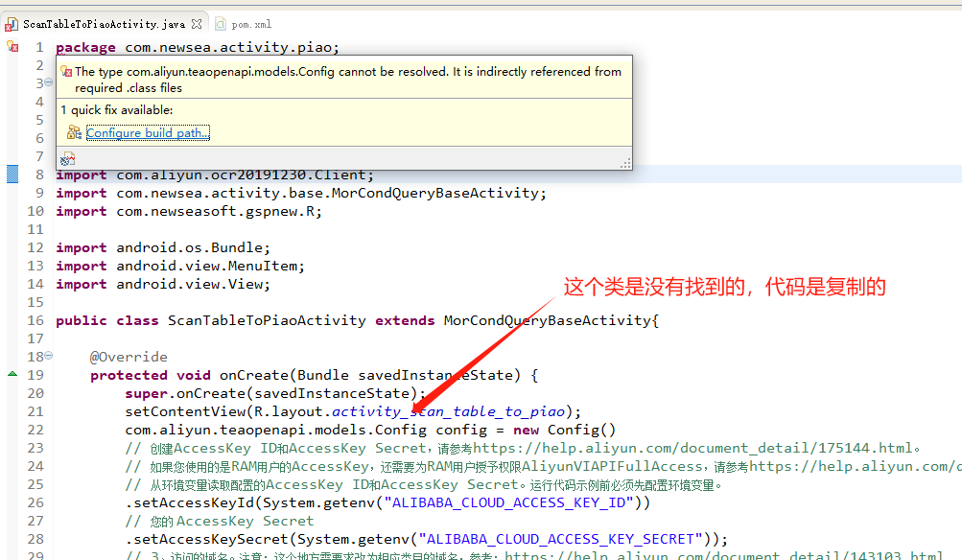Click the line 25 comment about environment variables
Screen dimensions: 962x560
pyautogui.click(x=423, y=485)
